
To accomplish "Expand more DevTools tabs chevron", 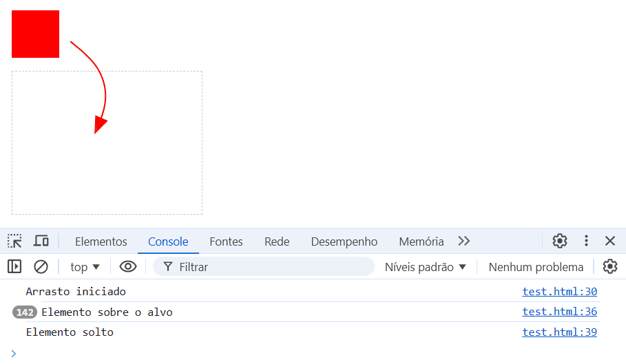I will pyautogui.click(x=464, y=242).
